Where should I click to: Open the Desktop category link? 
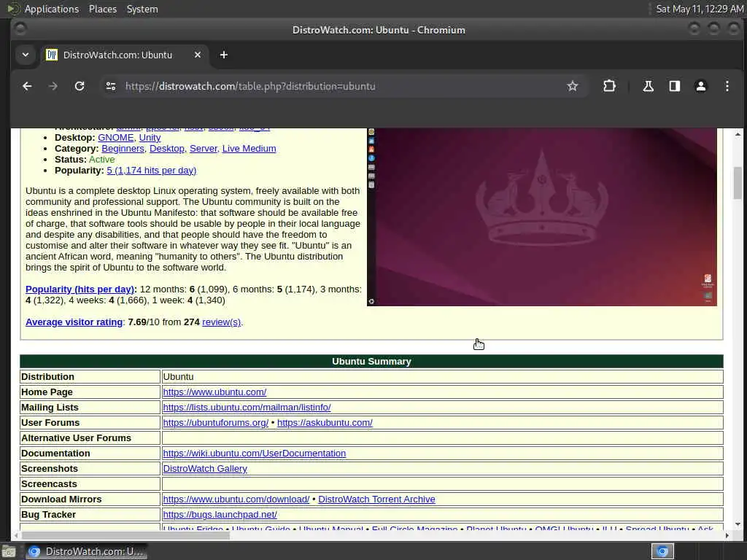167,149
